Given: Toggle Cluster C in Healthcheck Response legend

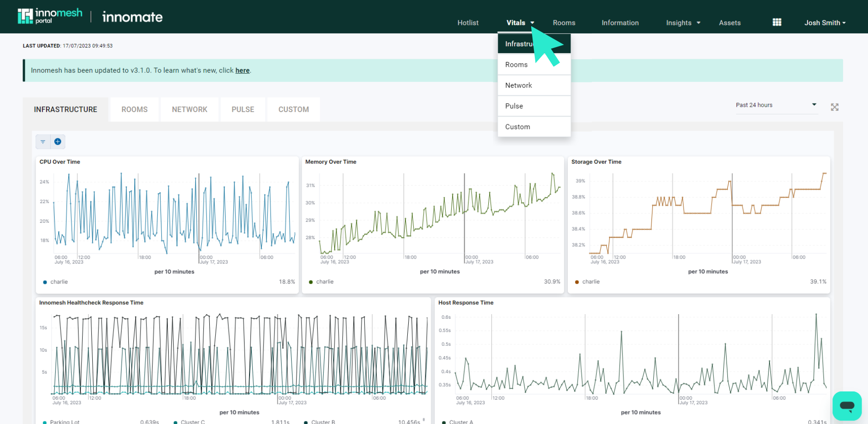Looking at the screenshot, I should 192,421.
